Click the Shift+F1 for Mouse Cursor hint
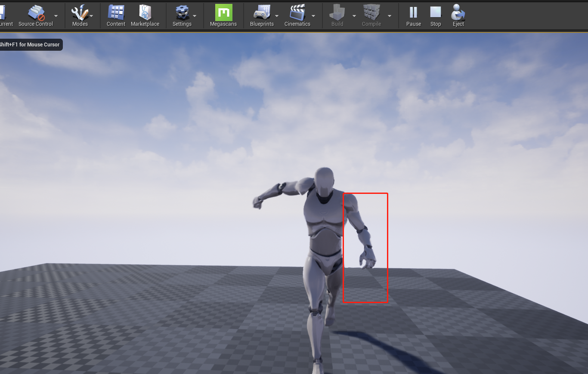This screenshot has width=588, height=374. point(30,45)
